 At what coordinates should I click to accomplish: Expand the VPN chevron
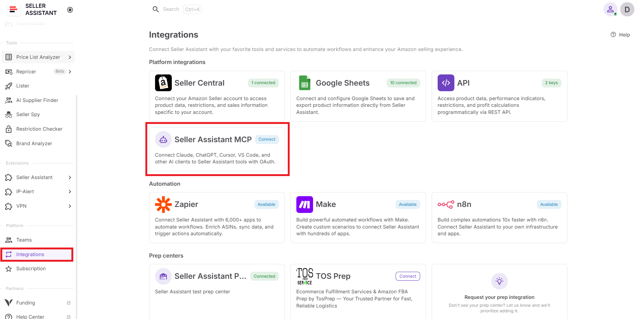point(70,206)
